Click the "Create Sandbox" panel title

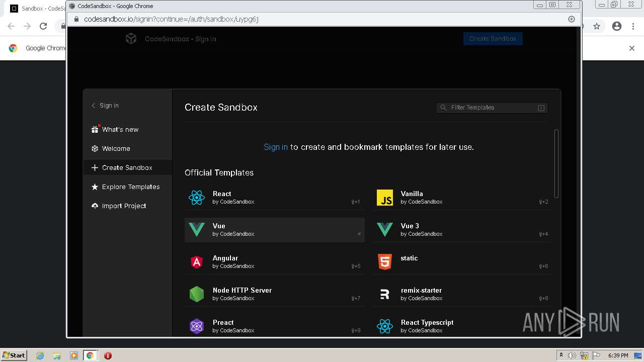pos(221,107)
